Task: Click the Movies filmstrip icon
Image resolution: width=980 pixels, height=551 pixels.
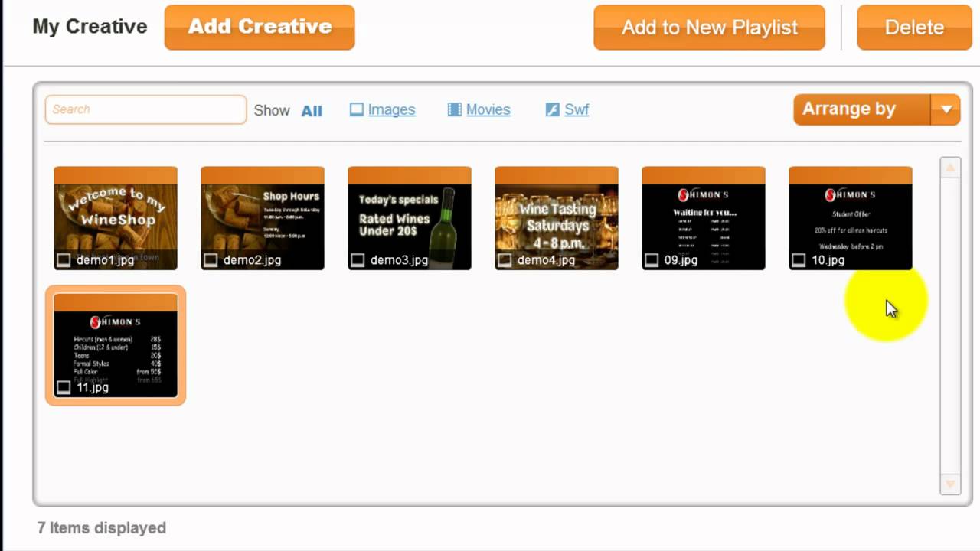Action: point(454,109)
